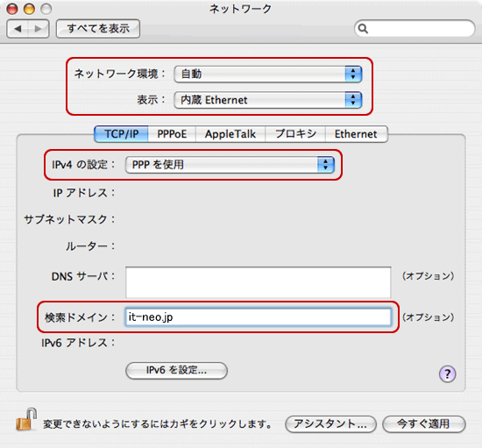Click the padlock icon to prevent changes

[x=26, y=419]
